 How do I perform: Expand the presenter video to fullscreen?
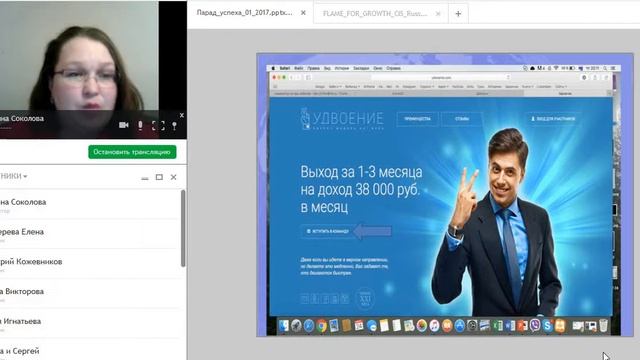tap(158, 126)
